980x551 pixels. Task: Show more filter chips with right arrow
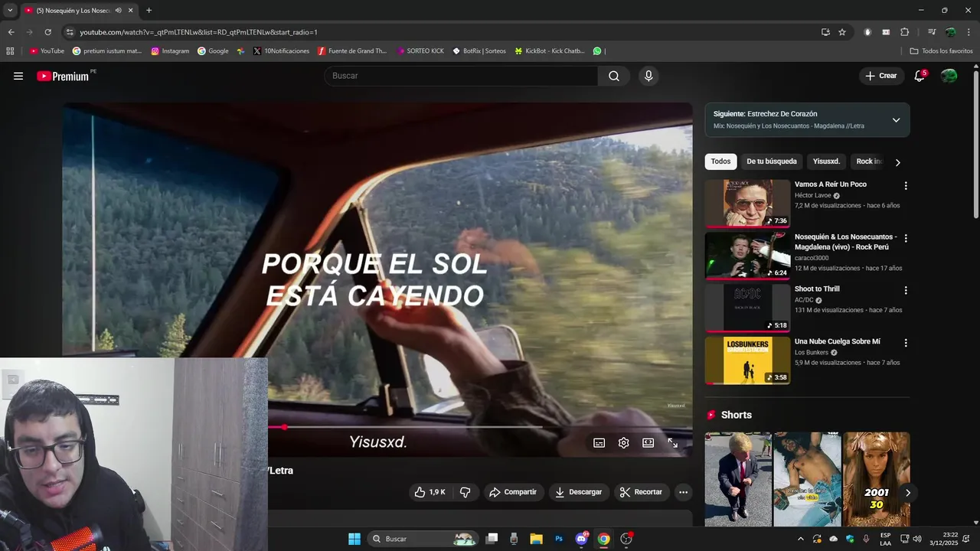click(897, 162)
